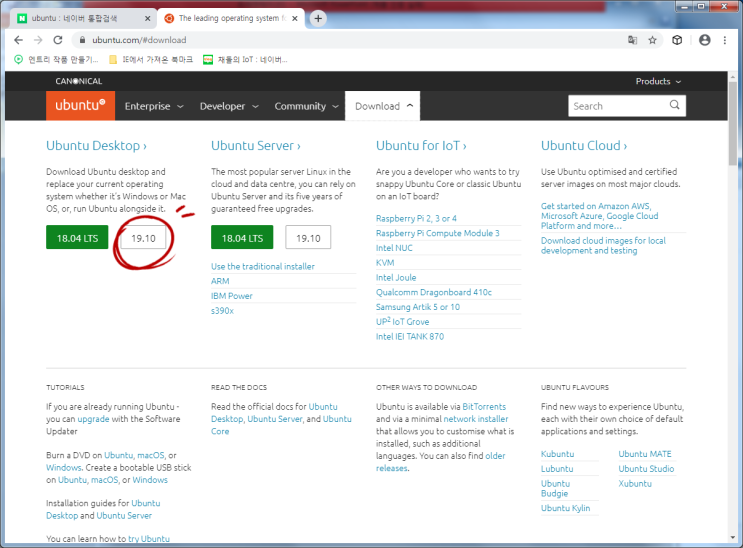Expand the Products dropdown

(658, 81)
